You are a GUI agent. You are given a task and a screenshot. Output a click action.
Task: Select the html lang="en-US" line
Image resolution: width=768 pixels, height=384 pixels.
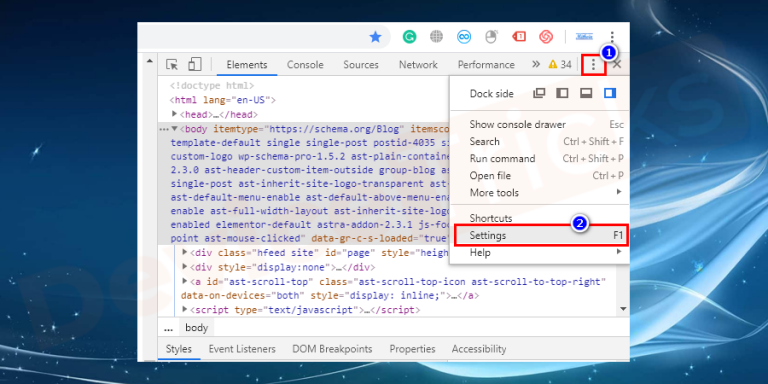(223, 100)
